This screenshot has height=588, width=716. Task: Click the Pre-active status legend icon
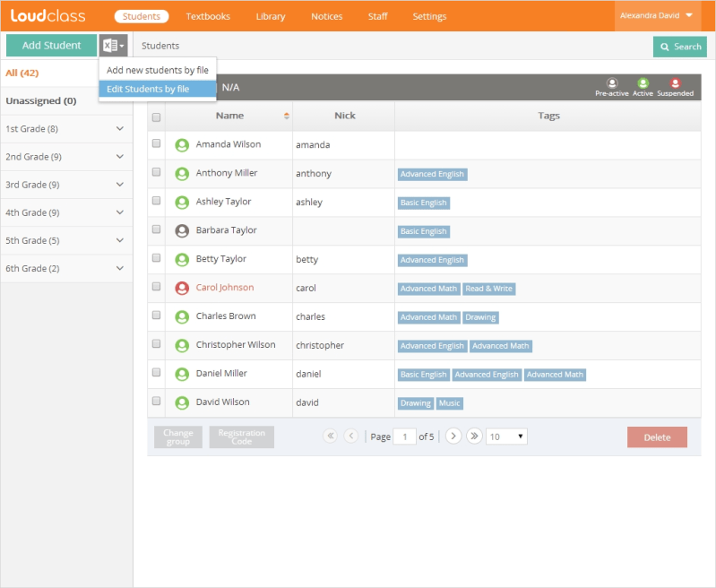612,83
